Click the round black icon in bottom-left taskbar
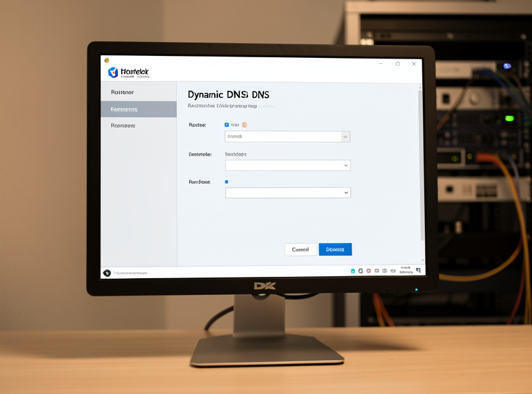Screen dimensions: 532x394 click(107, 273)
